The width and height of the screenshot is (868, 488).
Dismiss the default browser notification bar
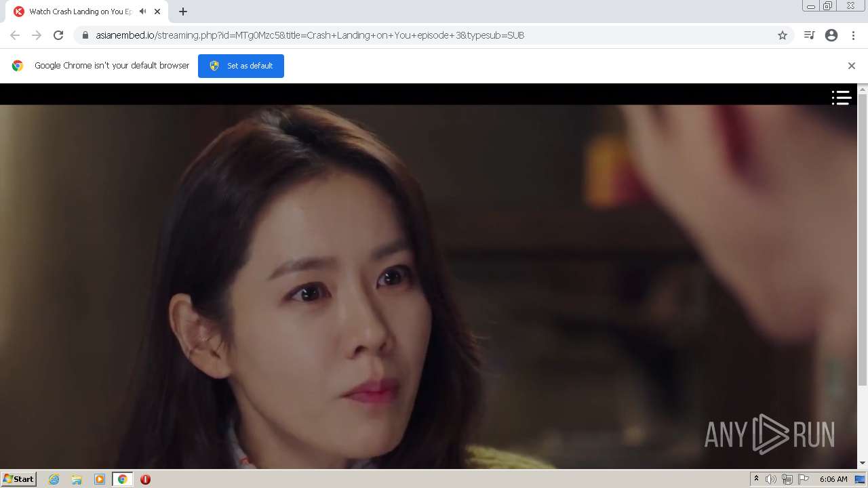click(852, 66)
